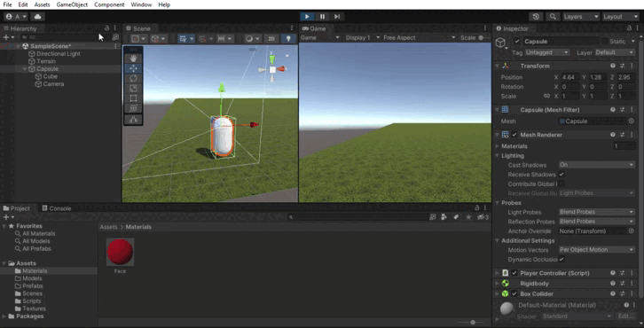Open the draw mode sphere dropdown
The height and width of the screenshot is (328, 644).
(x=252, y=39)
